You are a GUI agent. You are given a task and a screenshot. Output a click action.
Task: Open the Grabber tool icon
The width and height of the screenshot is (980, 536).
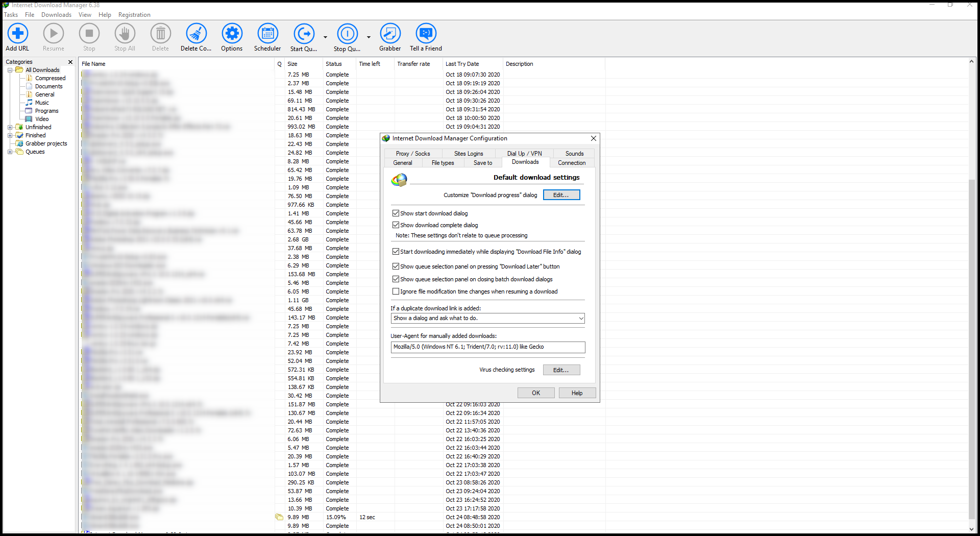tap(390, 34)
